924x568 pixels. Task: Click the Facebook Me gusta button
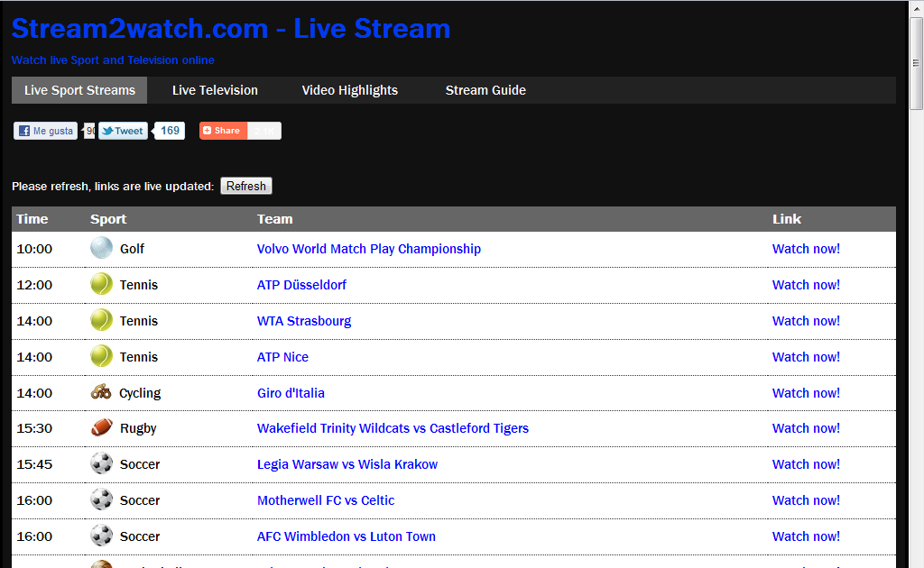46,131
